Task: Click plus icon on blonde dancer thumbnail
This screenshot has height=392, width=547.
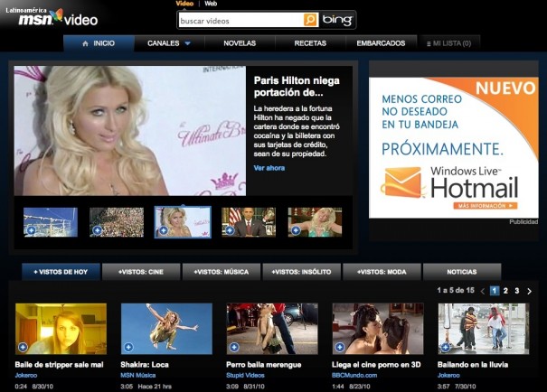Action: click(296, 230)
